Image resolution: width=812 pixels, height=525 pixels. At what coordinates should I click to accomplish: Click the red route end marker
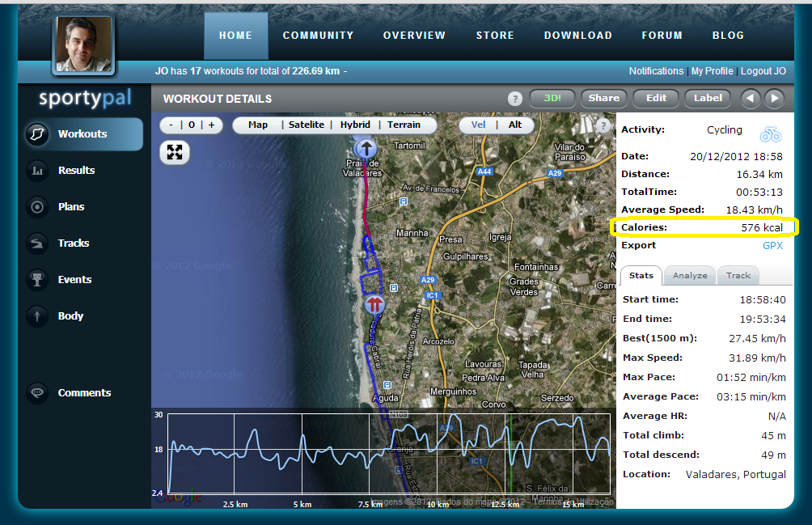click(374, 304)
